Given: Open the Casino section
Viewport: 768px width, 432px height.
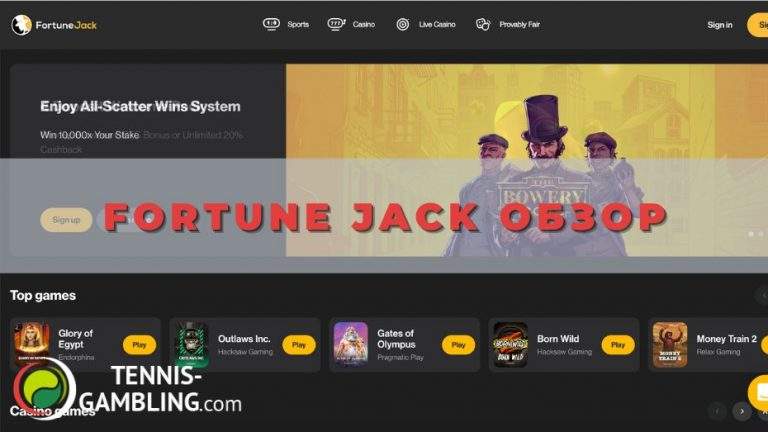Looking at the screenshot, I should tap(363, 24).
